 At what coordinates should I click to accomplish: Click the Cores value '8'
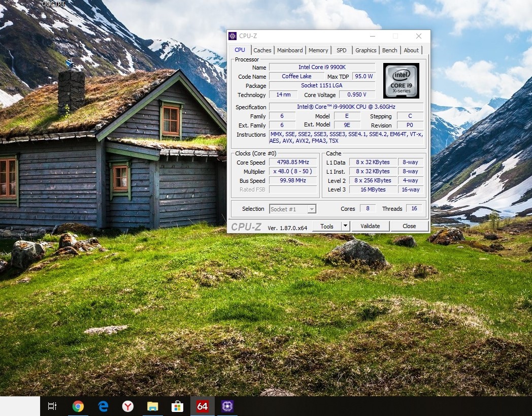point(368,209)
